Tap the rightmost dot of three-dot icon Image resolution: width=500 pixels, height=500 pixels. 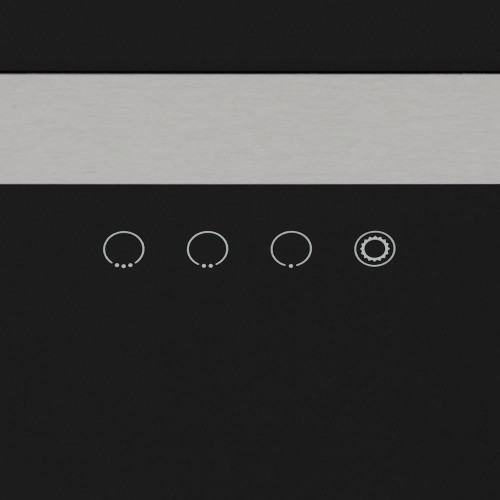pos(130,265)
